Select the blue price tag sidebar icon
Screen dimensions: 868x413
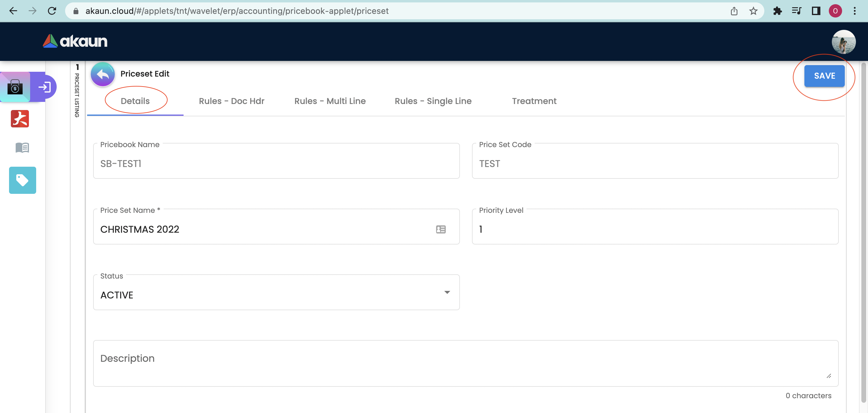[x=22, y=180]
